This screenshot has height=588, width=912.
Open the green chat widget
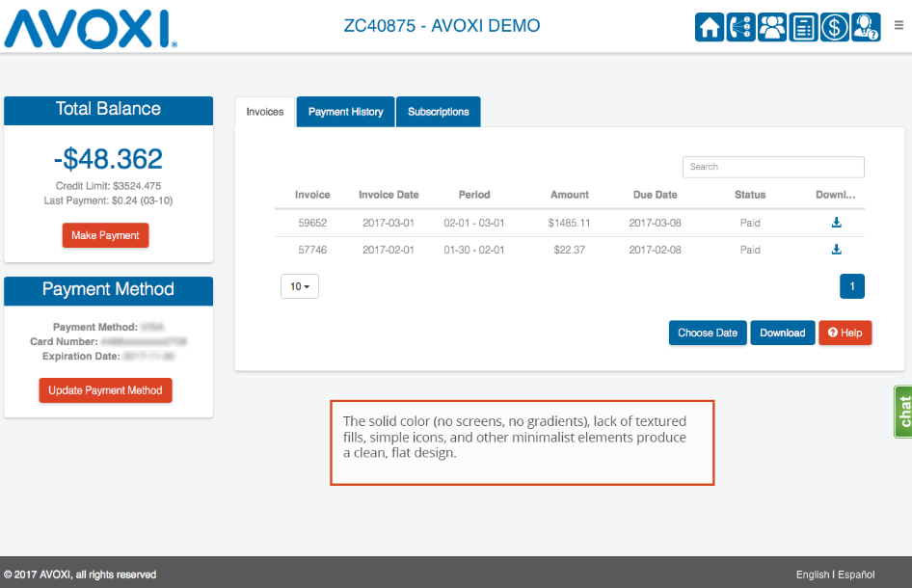click(x=903, y=412)
